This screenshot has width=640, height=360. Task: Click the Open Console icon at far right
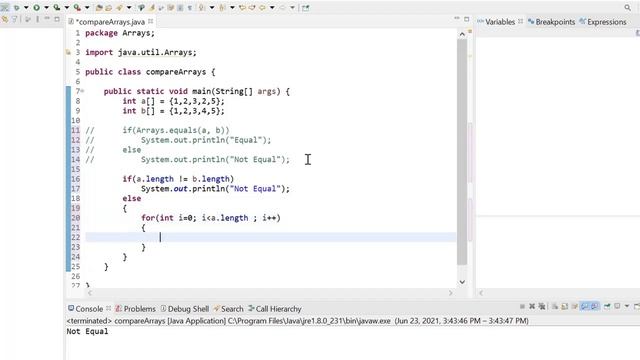pyautogui.click(x=637, y=306)
